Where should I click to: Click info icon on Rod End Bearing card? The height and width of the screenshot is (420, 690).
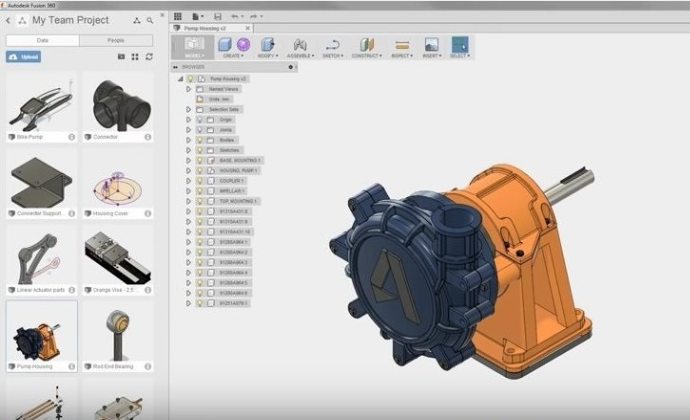(x=148, y=366)
